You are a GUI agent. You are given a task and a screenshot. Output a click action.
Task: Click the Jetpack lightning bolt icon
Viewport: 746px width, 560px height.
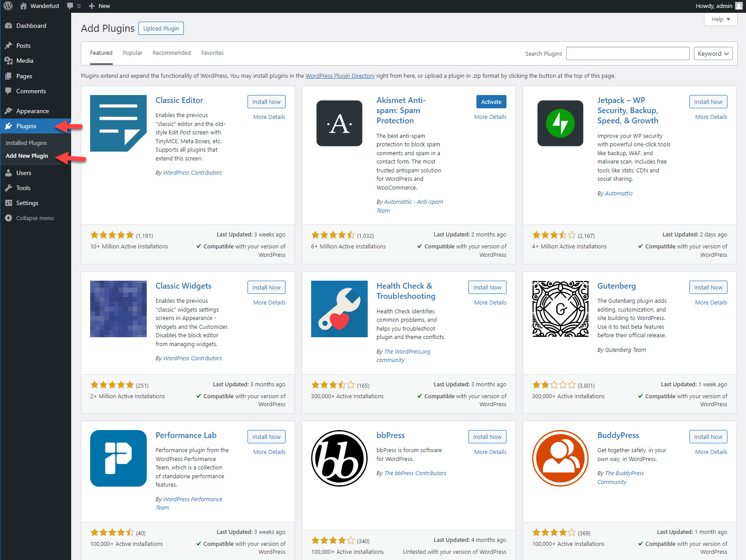point(560,123)
